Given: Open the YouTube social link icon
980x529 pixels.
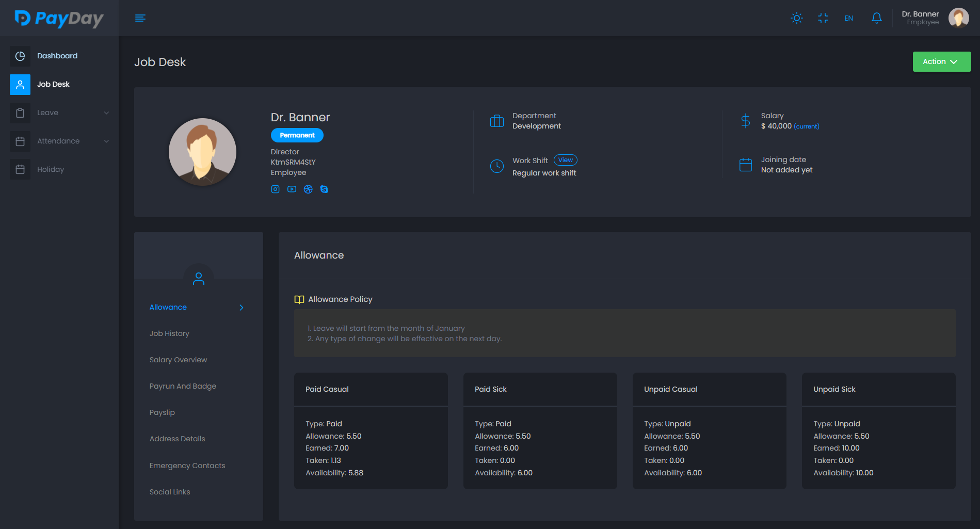Looking at the screenshot, I should click(292, 189).
